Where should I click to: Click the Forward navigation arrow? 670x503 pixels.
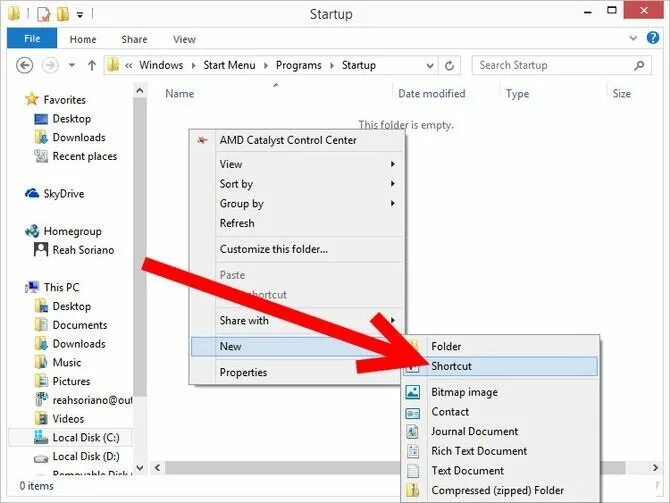click(50, 65)
